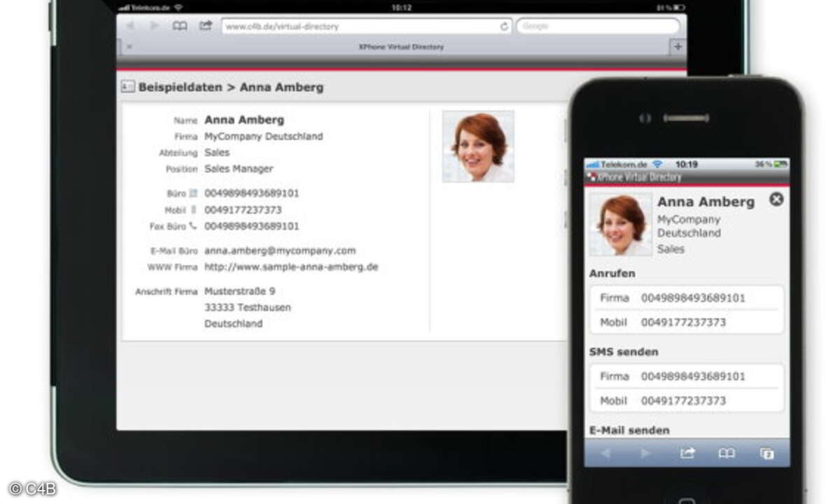Open http://www.sample-anna-amberg.de link
Screen dimensions: 840x504
point(291,267)
